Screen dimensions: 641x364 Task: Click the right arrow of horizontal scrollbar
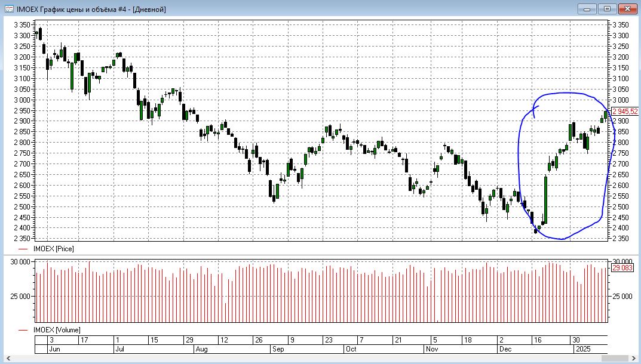click(632, 358)
